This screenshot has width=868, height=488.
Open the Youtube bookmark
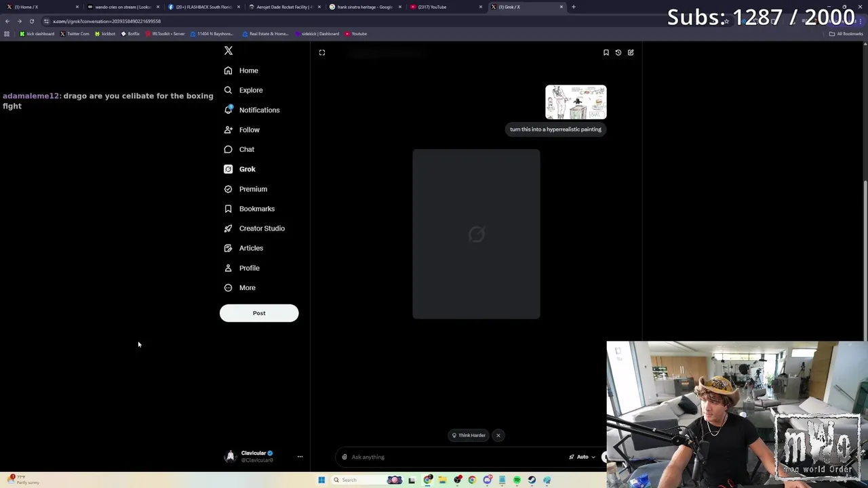coord(356,34)
